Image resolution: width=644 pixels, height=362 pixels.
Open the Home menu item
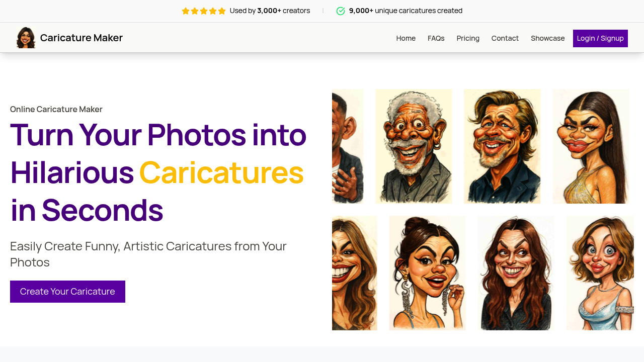click(x=406, y=38)
